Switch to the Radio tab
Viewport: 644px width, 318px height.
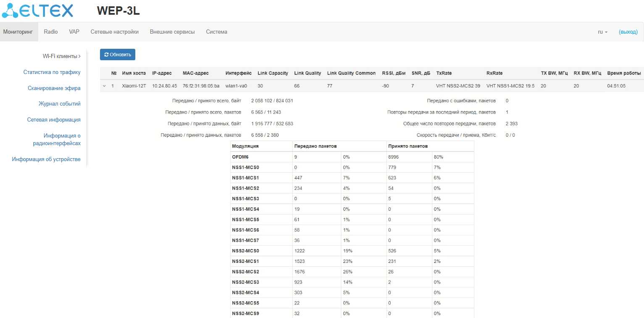click(51, 32)
